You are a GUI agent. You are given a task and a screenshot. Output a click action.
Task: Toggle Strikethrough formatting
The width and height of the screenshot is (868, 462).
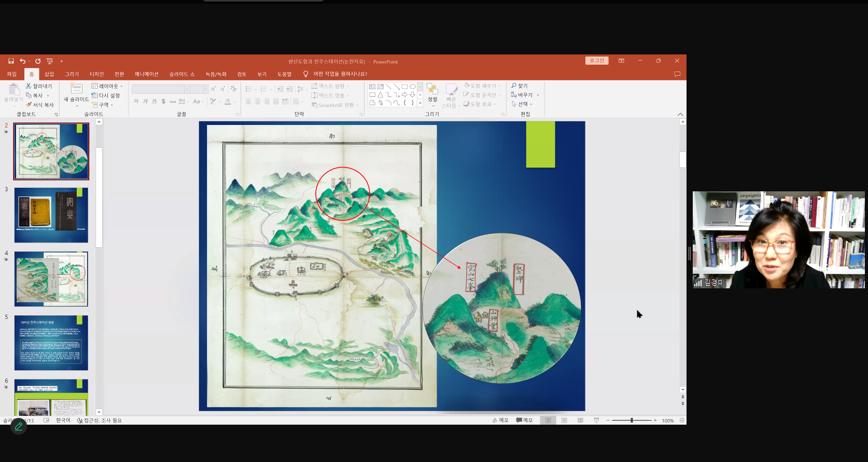(173, 102)
